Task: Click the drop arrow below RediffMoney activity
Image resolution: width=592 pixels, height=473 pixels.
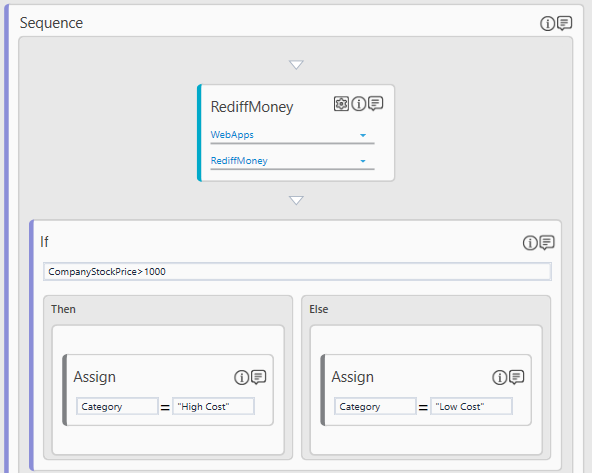Action: [296, 200]
